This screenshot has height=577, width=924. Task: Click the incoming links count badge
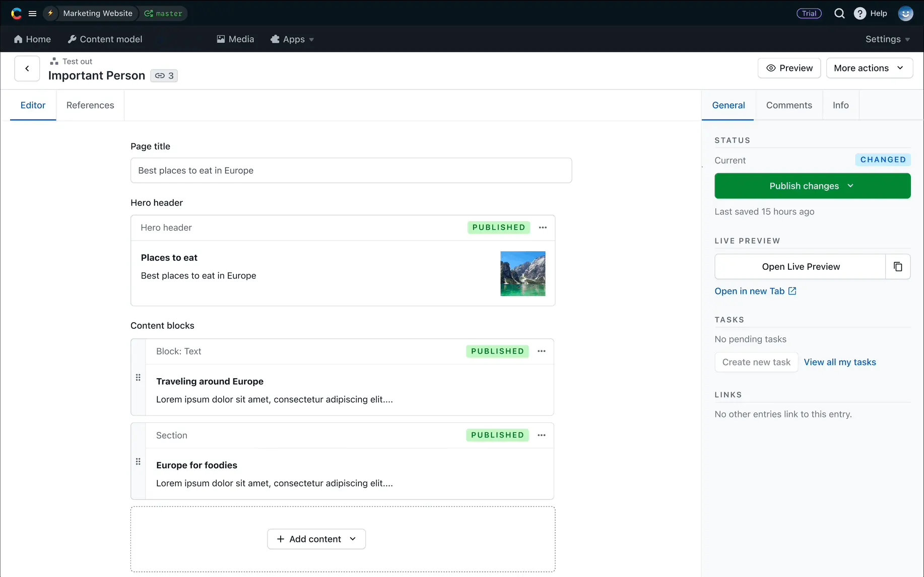click(x=164, y=76)
